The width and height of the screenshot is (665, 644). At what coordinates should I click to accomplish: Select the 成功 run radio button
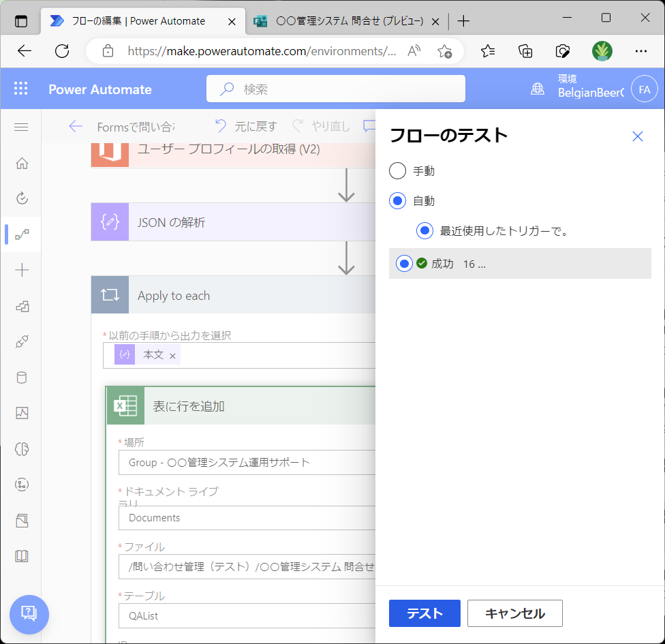coord(404,264)
